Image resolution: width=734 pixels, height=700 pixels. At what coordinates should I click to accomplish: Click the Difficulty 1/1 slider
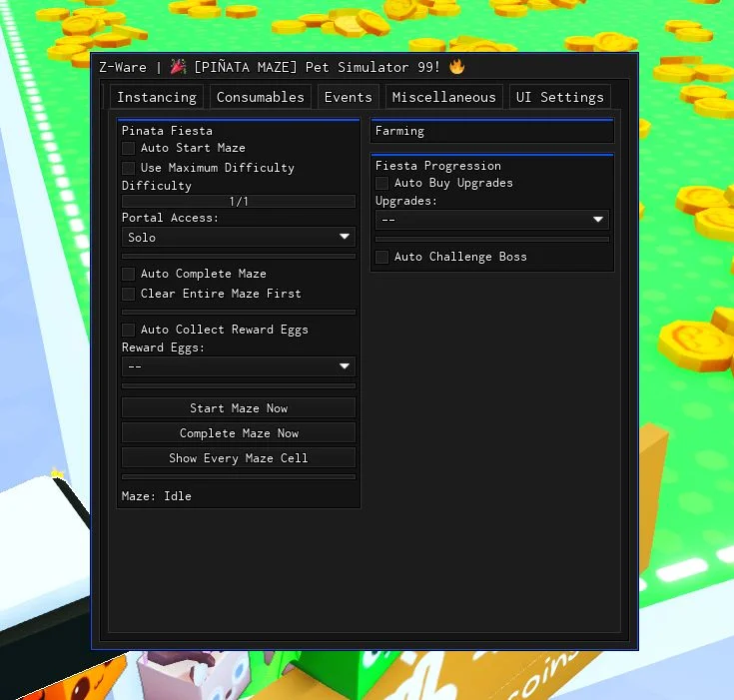pos(239,202)
